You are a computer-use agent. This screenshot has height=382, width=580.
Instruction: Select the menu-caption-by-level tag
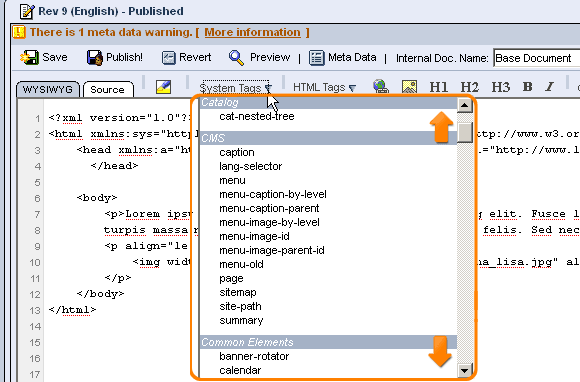(x=273, y=195)
